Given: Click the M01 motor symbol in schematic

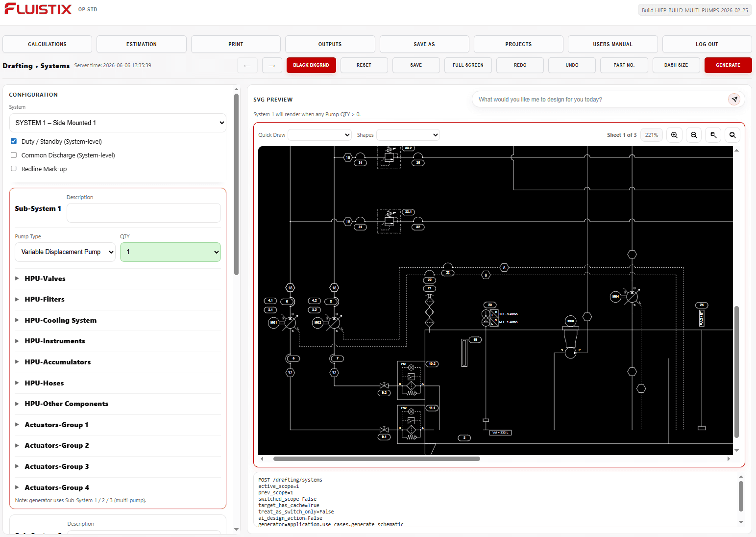Looking at the screenshot, I should coord(274,322).
